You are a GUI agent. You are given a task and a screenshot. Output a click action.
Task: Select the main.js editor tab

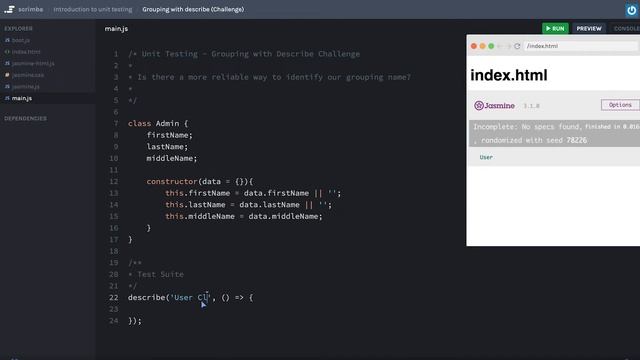pos(116,29)
